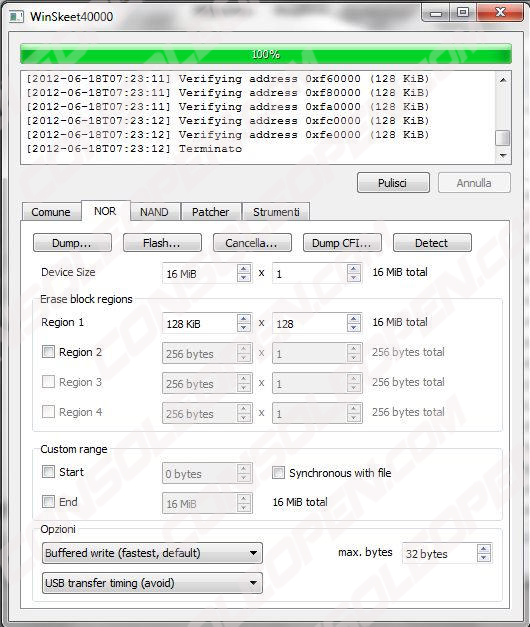Screen dimensions: 530x627
Task: Check Synchronous with file option
Action: (278, 473)
